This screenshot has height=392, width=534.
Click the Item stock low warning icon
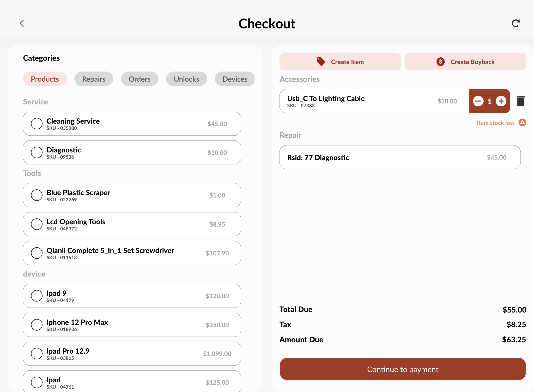pos(522,122)
